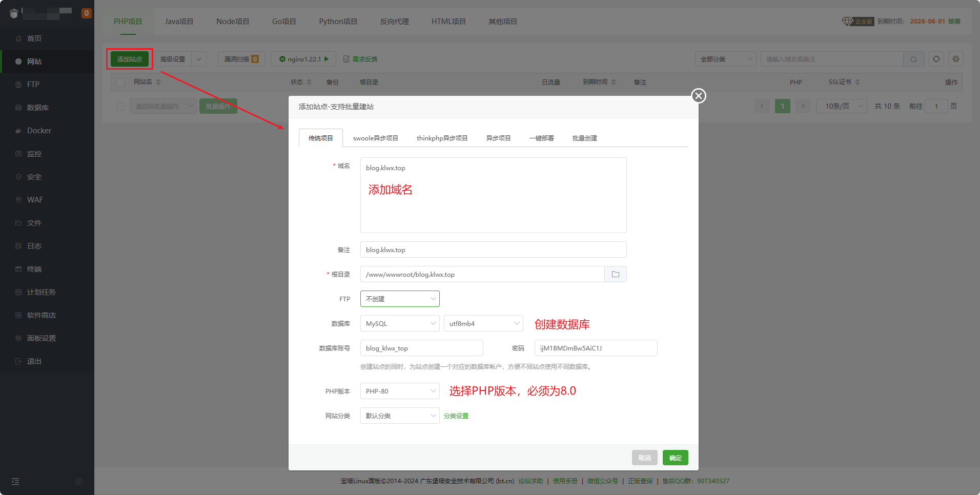Close the 添加站点 dialog with the X icon

[x=699, y=96]
